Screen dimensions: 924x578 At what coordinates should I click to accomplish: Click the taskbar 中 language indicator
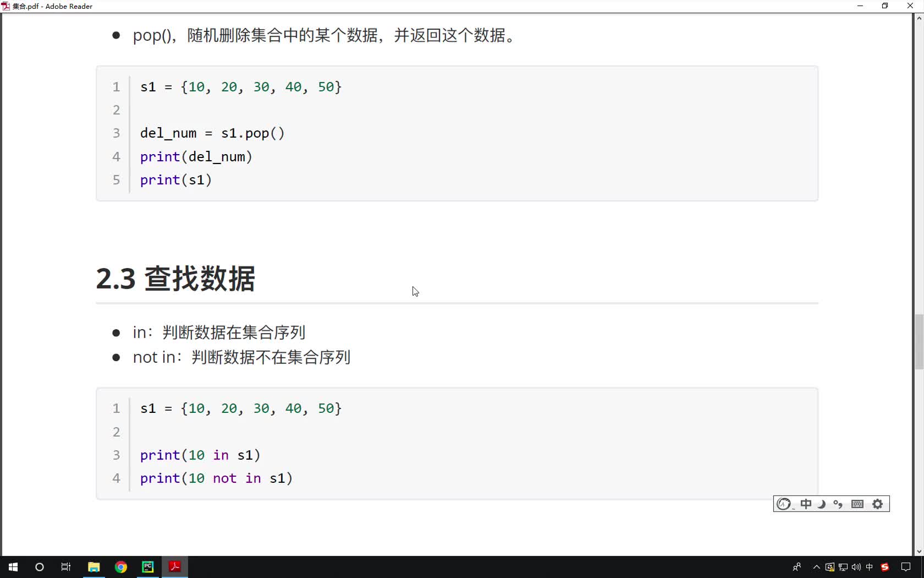pyautogui.click(x=870, y=567)
